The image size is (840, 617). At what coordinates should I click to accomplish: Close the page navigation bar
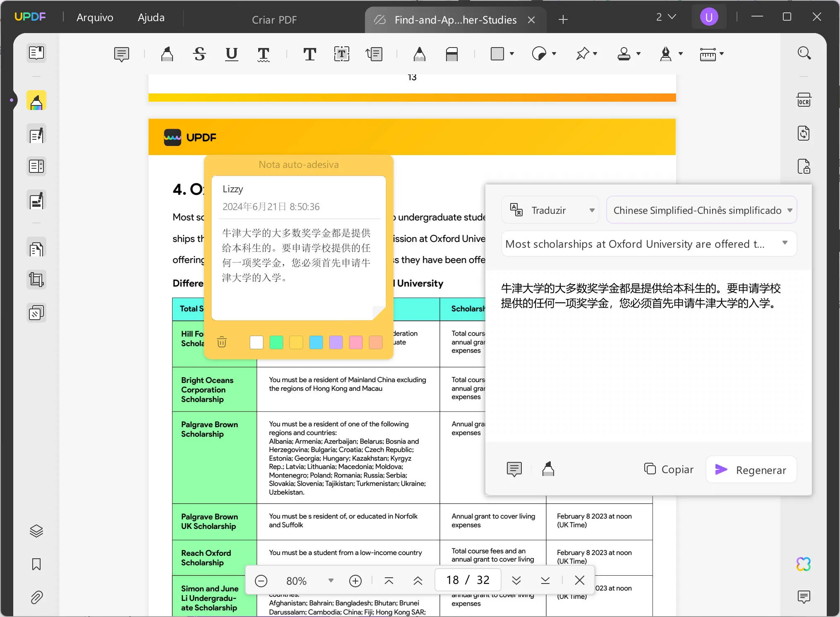pyautogui.click(x=580, y=580)
